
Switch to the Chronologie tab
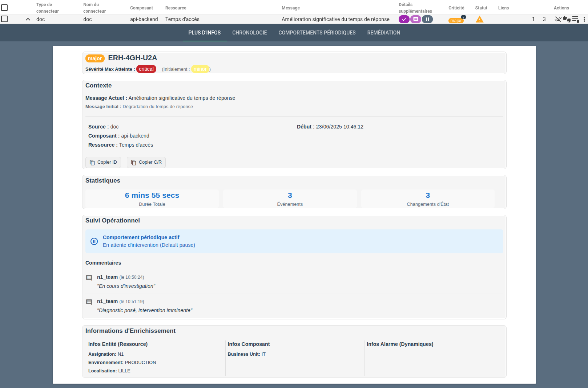point(250,33)
